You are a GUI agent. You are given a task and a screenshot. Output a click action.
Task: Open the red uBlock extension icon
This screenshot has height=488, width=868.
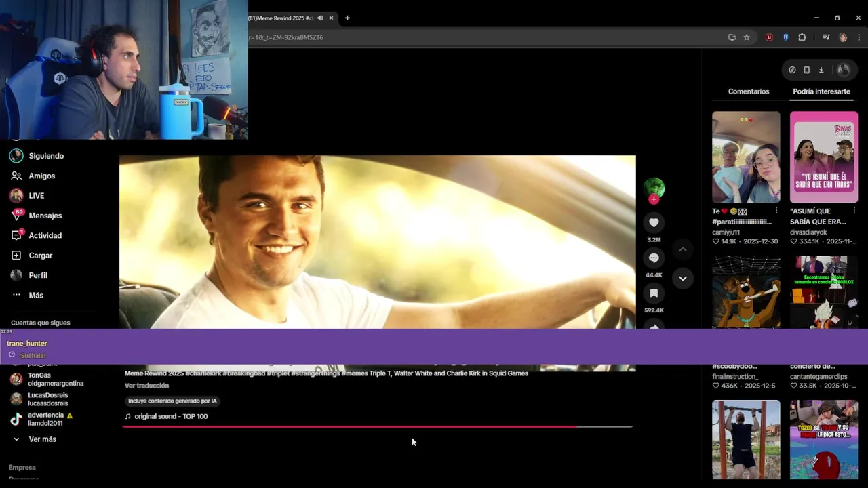pos(769,37)
